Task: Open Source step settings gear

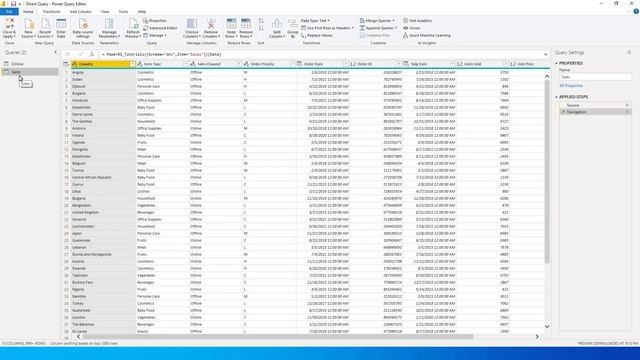Action: pyautogui.click(x=627, y=105)
